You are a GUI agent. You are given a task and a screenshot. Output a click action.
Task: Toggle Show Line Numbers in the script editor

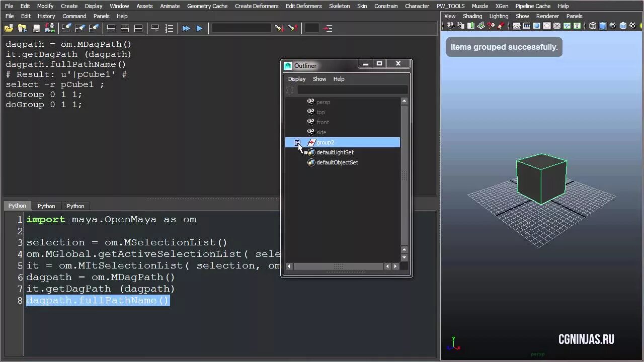pos(169,28)
